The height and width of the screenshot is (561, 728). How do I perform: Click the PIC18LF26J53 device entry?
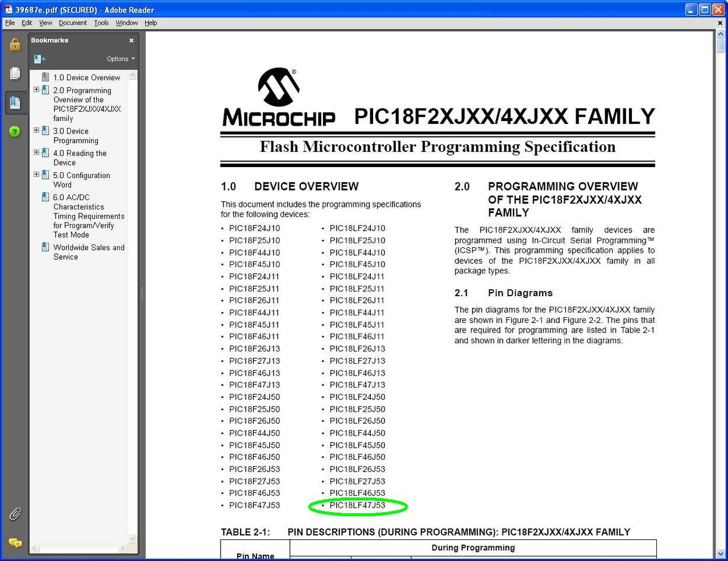tap(357, 469)
